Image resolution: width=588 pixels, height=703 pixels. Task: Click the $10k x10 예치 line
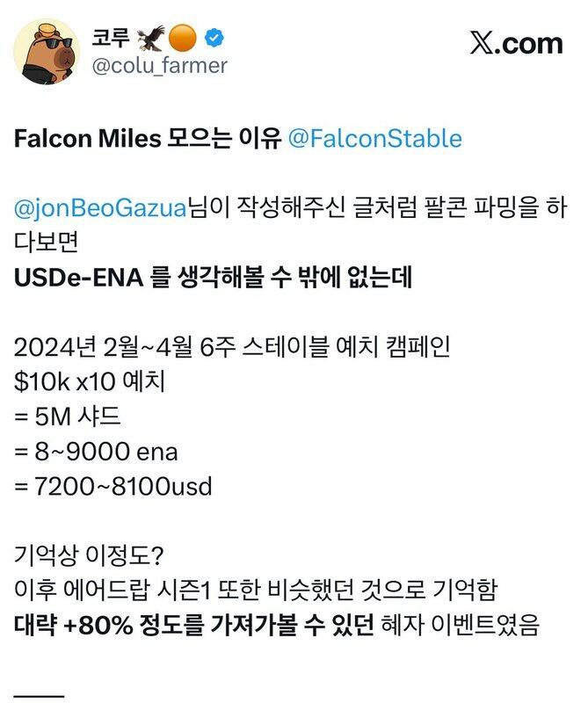click(90, 381)
